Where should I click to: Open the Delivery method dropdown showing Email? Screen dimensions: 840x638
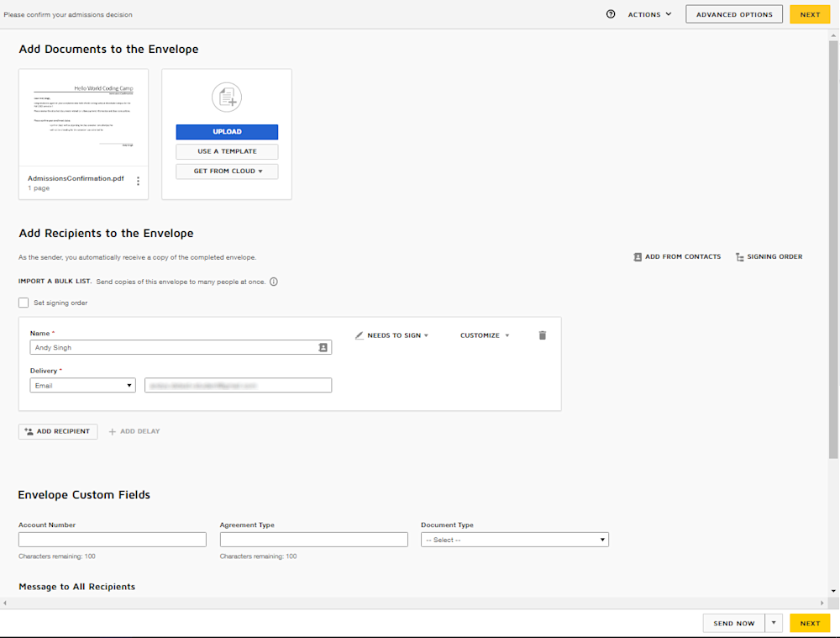point(81,385)
